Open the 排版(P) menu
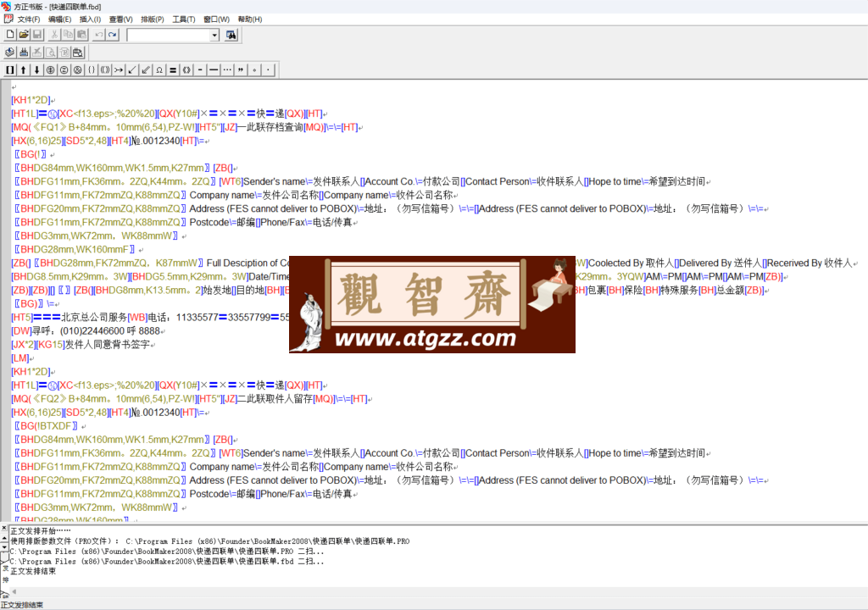Viewport: 868px width, 610px height. [x=153, y=19]
